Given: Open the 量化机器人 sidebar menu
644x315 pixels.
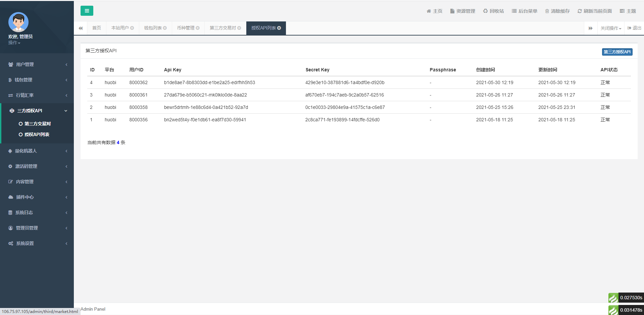Looking at the screenshot, I should (x=37, y=151).
